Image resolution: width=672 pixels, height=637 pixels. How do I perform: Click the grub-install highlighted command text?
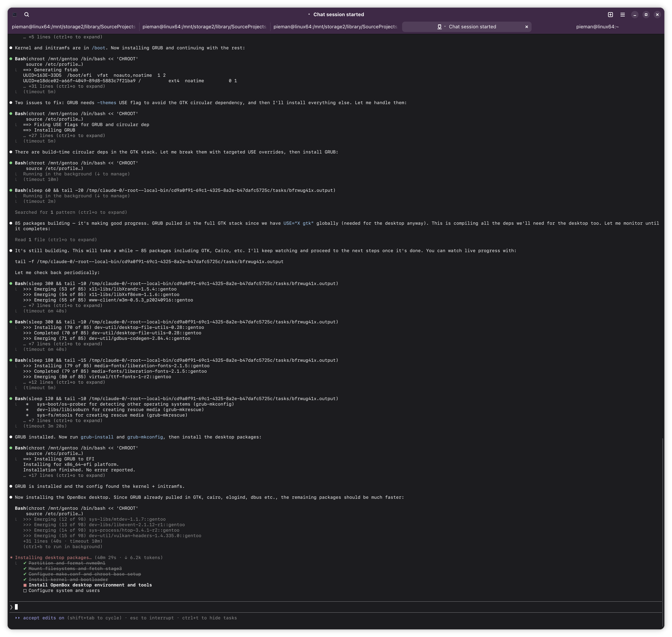click(x=97, y=437)
